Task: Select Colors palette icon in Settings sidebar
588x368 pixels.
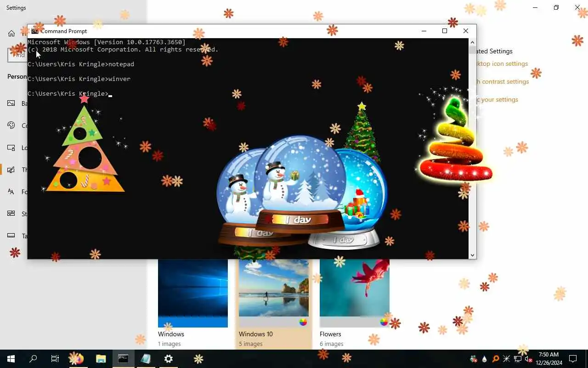Action: pos(11,126)
